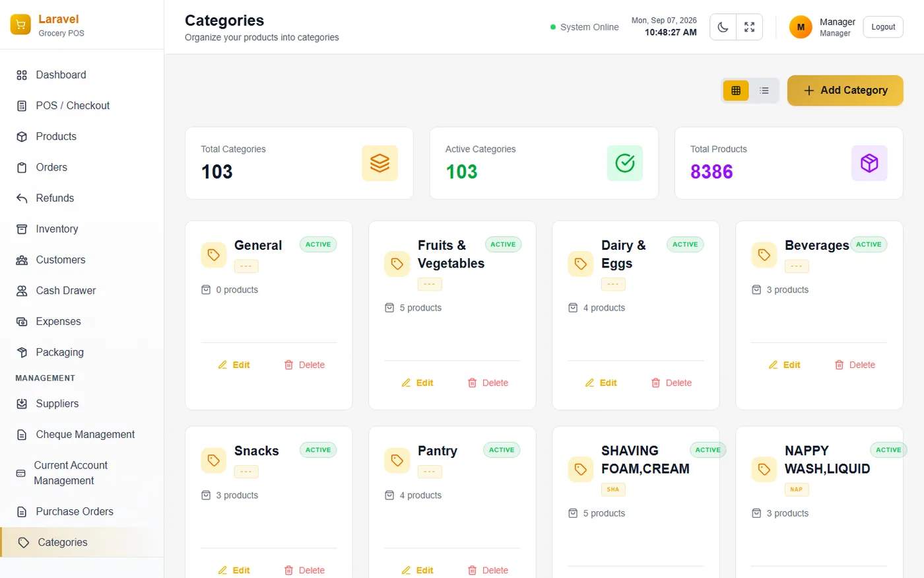The width and height of the screenshot is (924, 578).
Task: Click the Total Products cube icon
Action: pos(869,163)
